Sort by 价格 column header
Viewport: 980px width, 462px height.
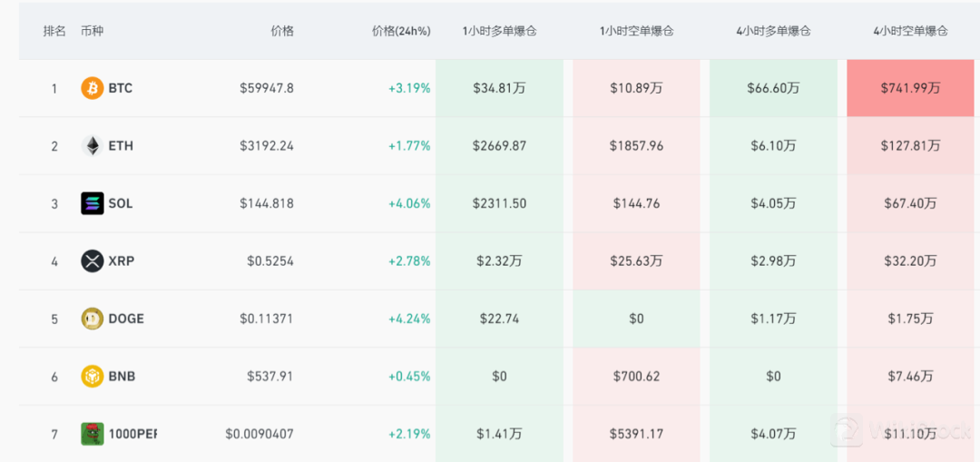coord(282,31)
